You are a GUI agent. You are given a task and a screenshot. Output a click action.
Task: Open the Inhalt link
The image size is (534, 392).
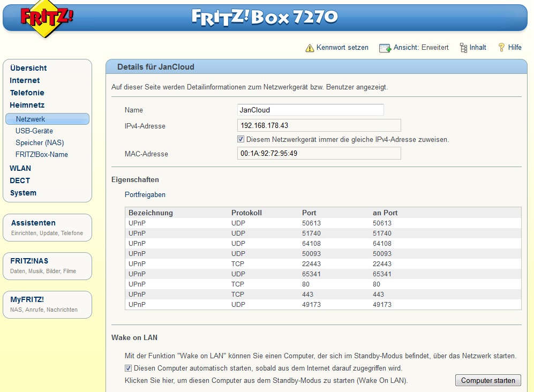478,47
